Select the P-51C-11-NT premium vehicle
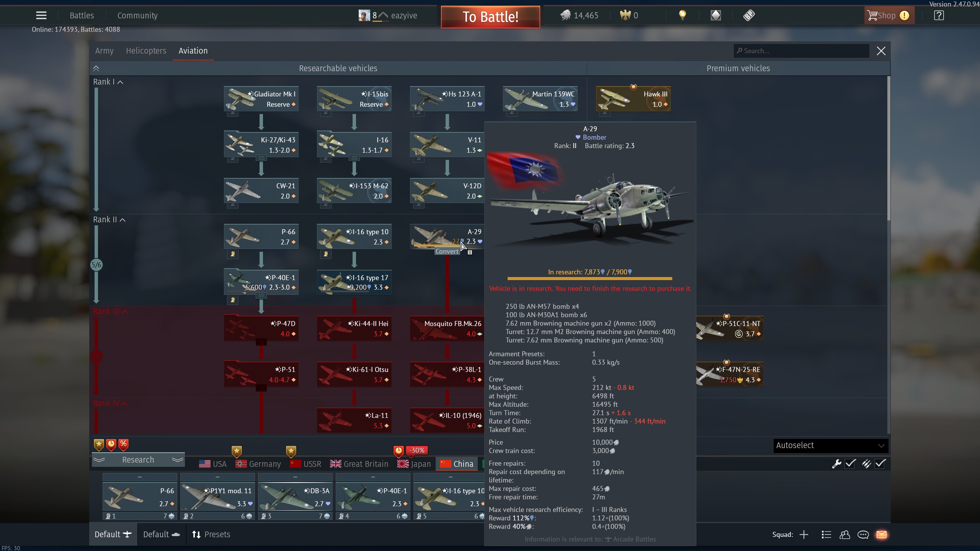The width and height of the screenshot is (980, 551). click(730, 328)
